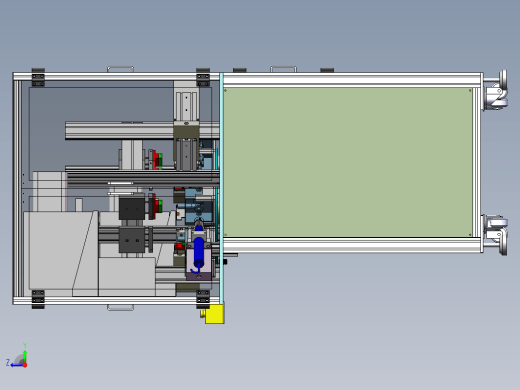Select the lower dark motor block
The height and width of the screenshot is (390, 520).
coord(132,240)
